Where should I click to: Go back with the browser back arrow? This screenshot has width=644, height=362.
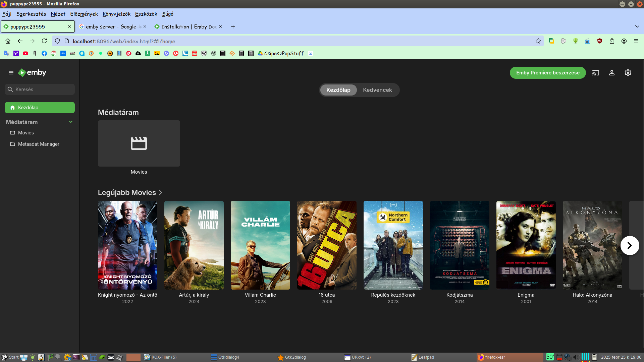(20, 41)
